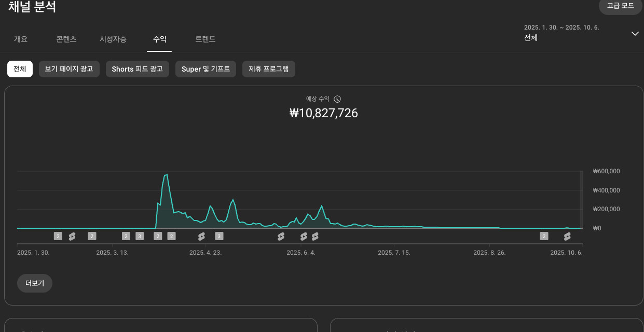Viewport: 644px width, 332px height.
Task: Select the 제휴 프로그램 filter button
Action: 268,69
